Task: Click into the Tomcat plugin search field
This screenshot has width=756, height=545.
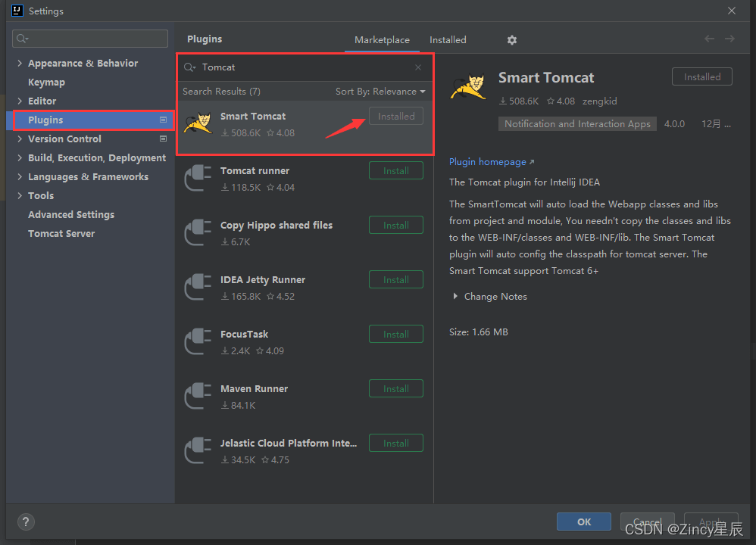Action: (x=304, y=67)
